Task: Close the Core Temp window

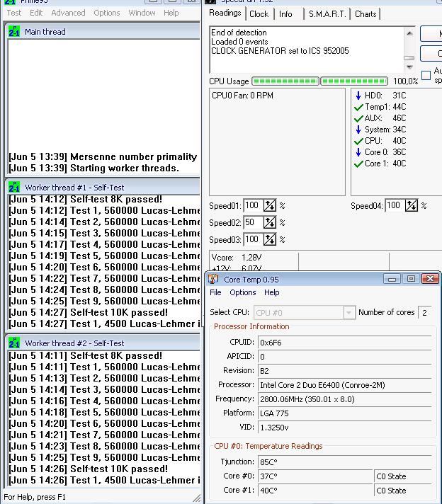Action: pyautogui.click(x=430, y=279)
